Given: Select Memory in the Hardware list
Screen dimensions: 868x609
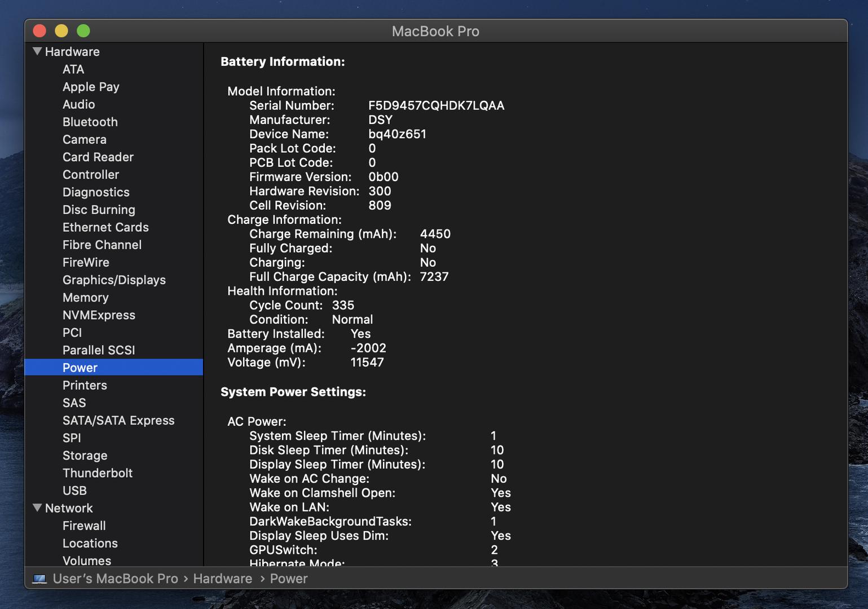Looking at the screenshot, I should (x=85, y=297).
